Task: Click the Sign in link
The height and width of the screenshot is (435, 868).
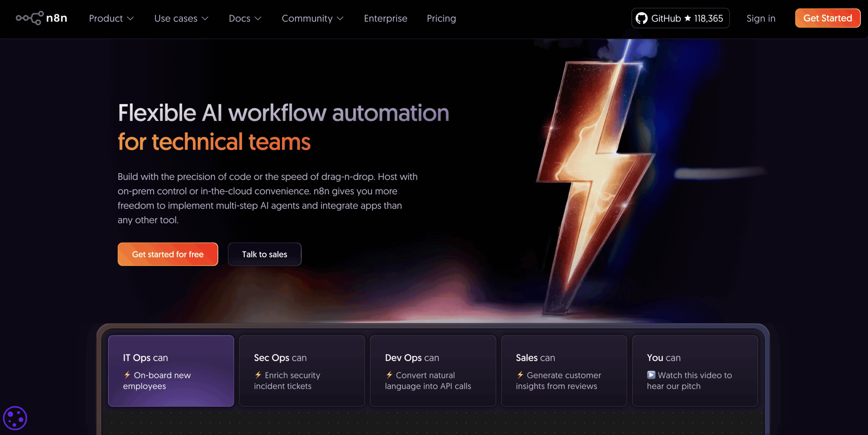Action: coord(761,18)
